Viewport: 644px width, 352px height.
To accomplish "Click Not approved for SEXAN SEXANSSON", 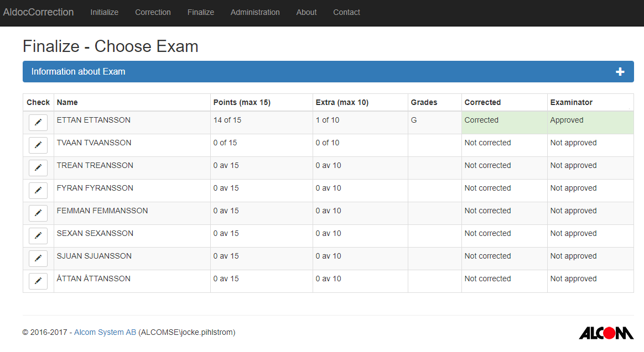I will pos(573,233).
